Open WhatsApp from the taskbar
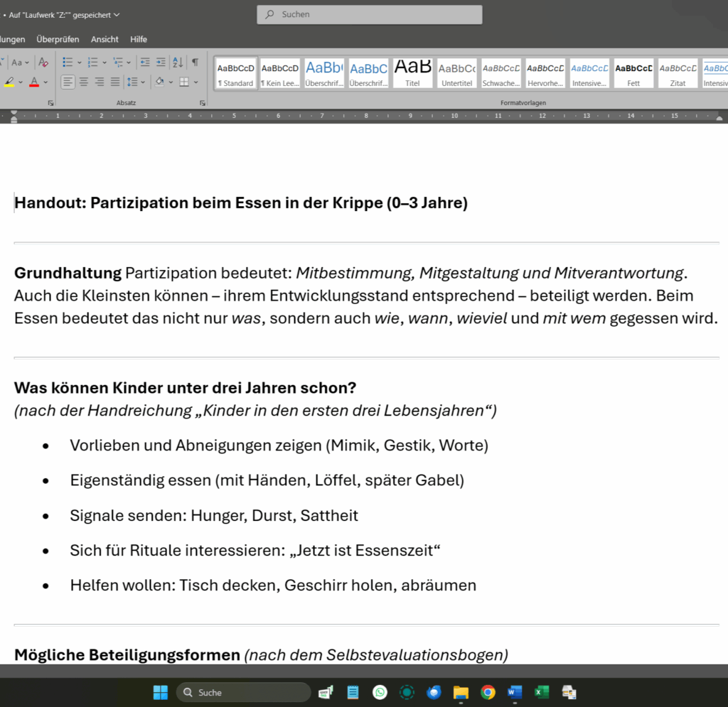This screenshot has height=707, width=728. [380, 693]
